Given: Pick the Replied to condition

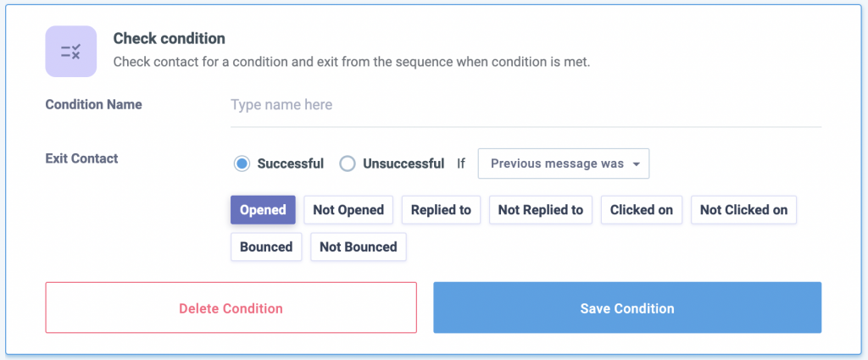Looking at the screenshot, I should (441, 209).
